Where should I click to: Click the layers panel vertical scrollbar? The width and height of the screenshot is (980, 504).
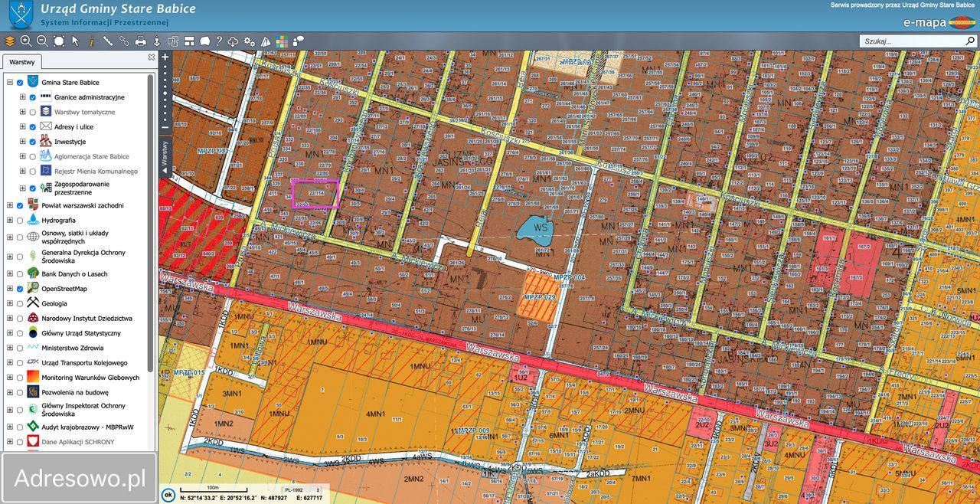[x=151, y=222]
